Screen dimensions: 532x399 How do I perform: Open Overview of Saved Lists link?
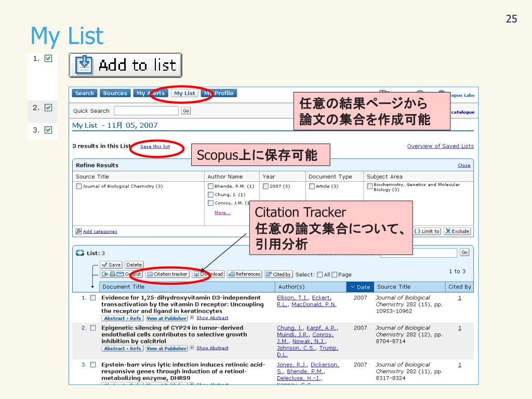[x=440, y=146]
